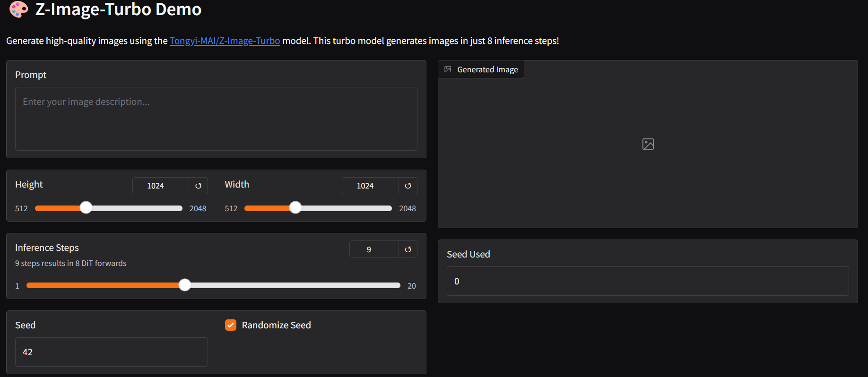Click the Inference Steps slider handle
The image size is (868, 377).
[x=185, y=285]
